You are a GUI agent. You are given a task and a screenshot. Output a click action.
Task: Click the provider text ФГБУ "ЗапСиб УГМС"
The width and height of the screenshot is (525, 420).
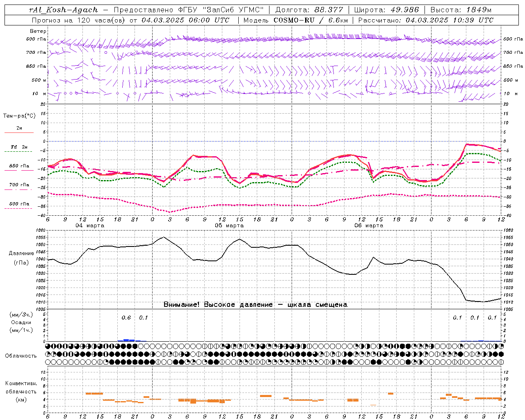pyautogui.click(x=221, y=10)
